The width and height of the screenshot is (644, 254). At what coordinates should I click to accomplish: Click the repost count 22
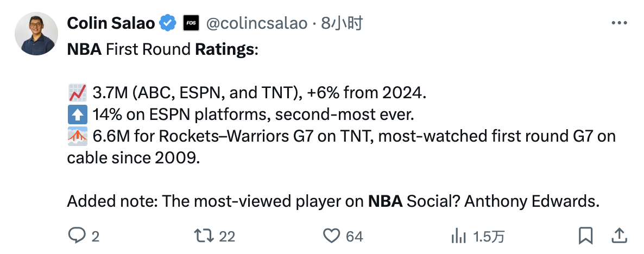click(226, 236)
